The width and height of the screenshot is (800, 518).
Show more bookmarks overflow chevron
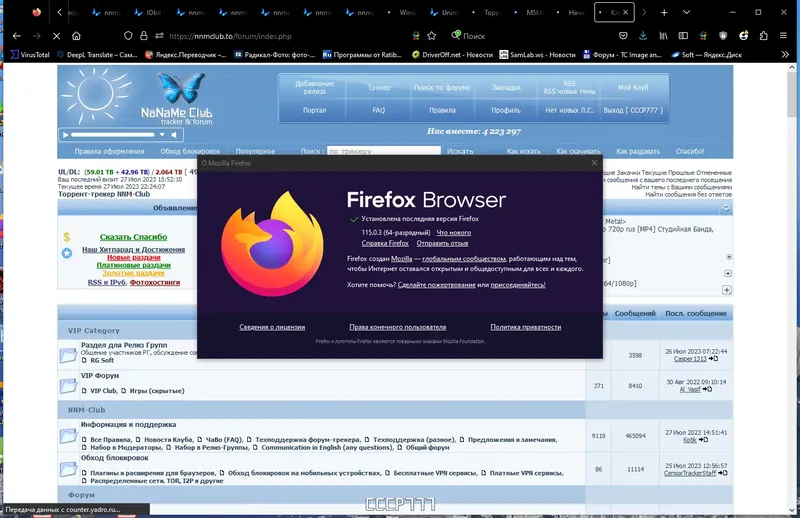pyautogui.click(x=785, y=55)
